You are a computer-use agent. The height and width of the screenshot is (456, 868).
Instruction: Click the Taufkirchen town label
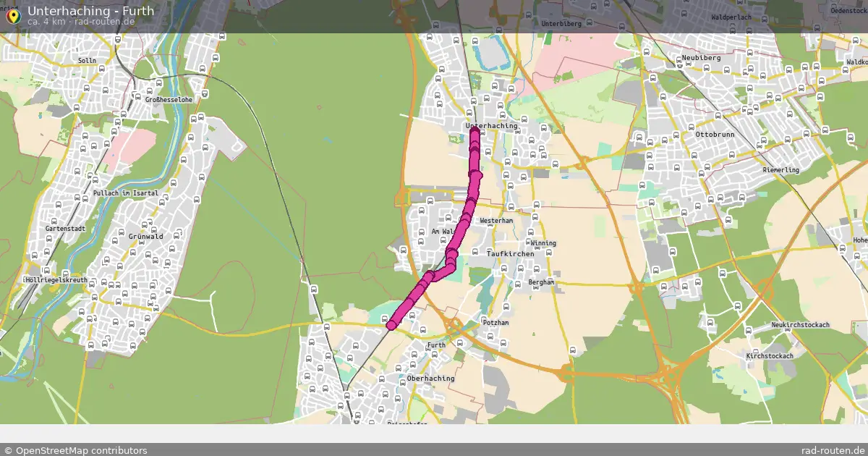[x=510, y=254]
